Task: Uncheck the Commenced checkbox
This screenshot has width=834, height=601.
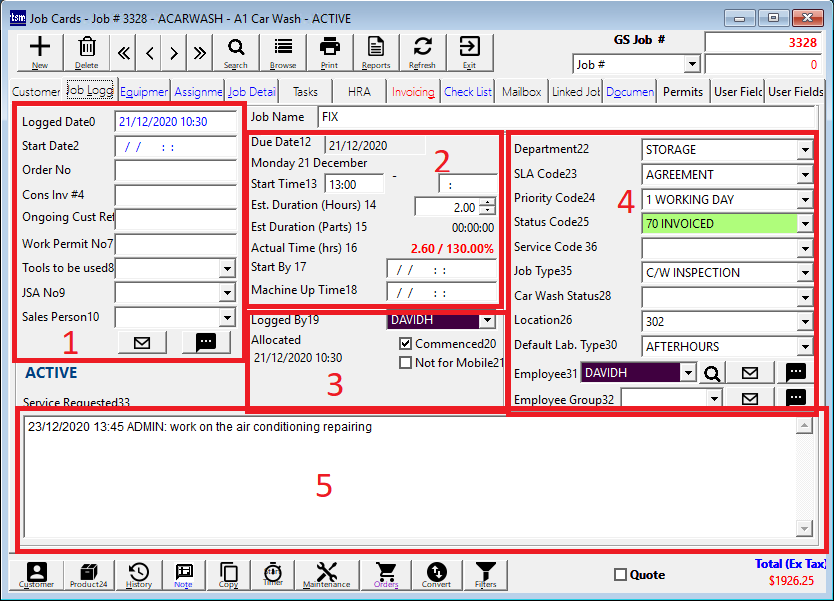Action: (405, 344)
